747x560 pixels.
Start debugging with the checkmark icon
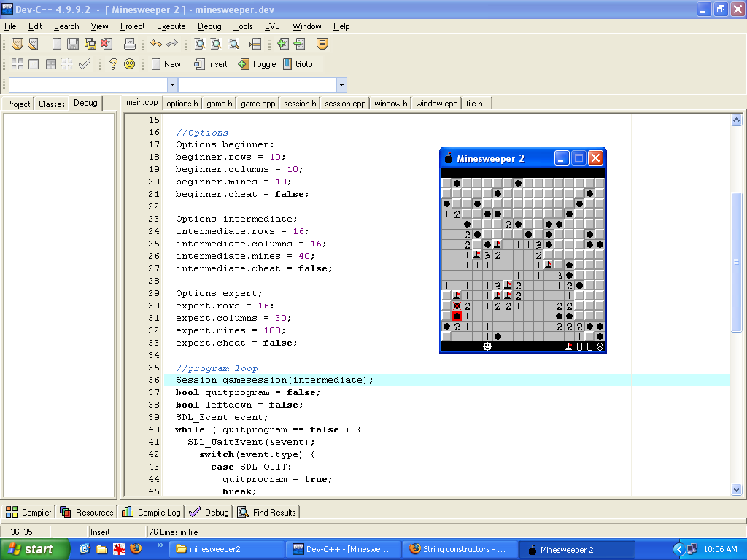[84, 64]
